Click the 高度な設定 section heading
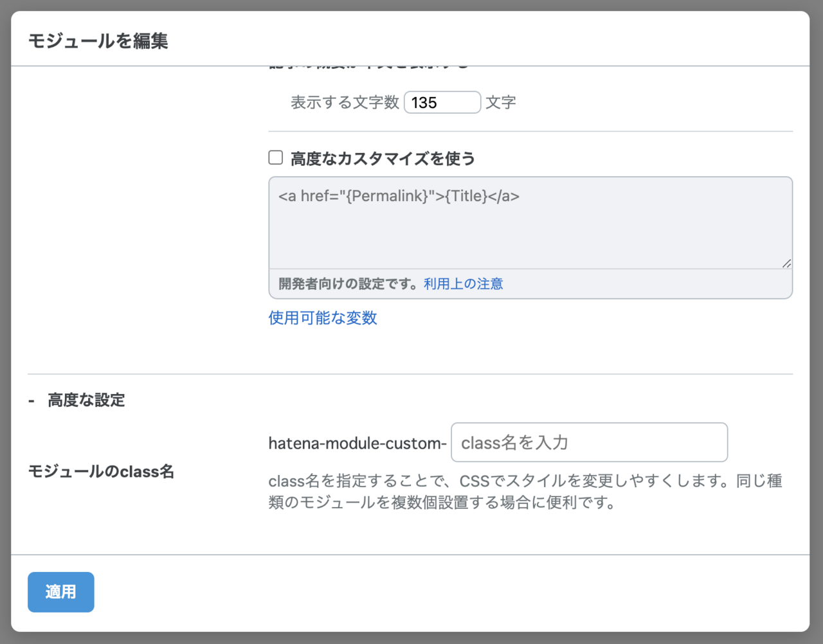 (x=86, y=400)
